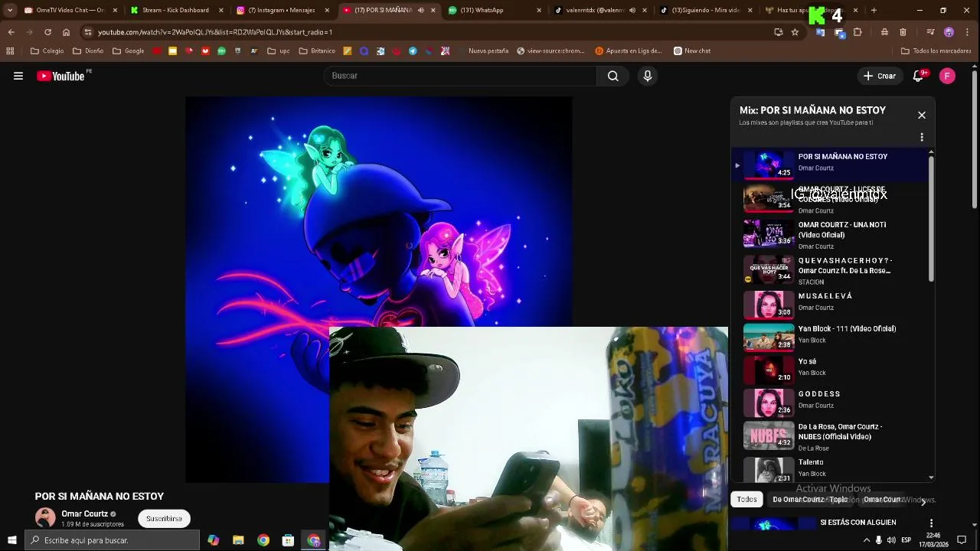Viewport: 980px width, 551px height.
Task: Bookmark this page with star icon
Action: pos(795,32)
